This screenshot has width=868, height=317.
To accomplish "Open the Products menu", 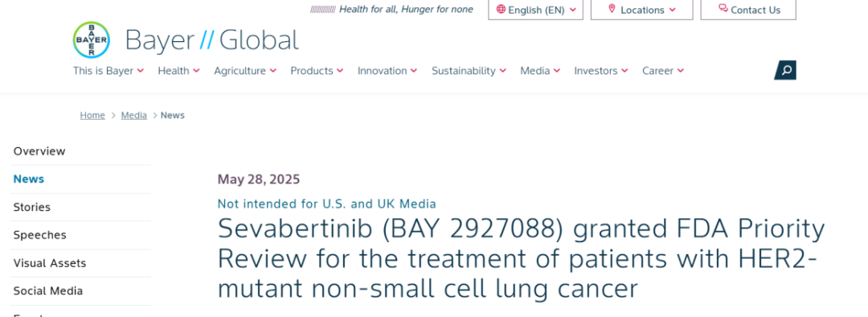I will pyautogui.click(x=317, y=71).
